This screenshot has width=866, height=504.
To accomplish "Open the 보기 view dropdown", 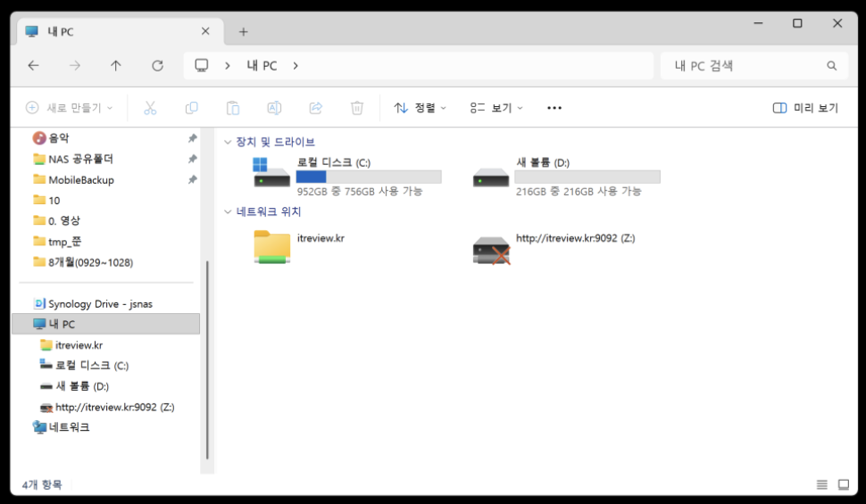I will pos(497,108).
